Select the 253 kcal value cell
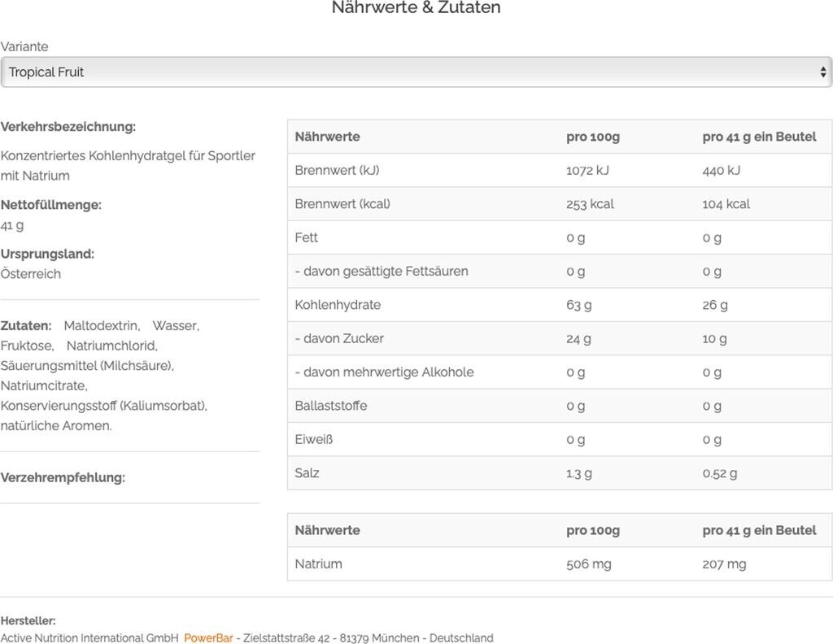Image resolution: width=833 pixels, height=644 pixels. coord(590,204)
